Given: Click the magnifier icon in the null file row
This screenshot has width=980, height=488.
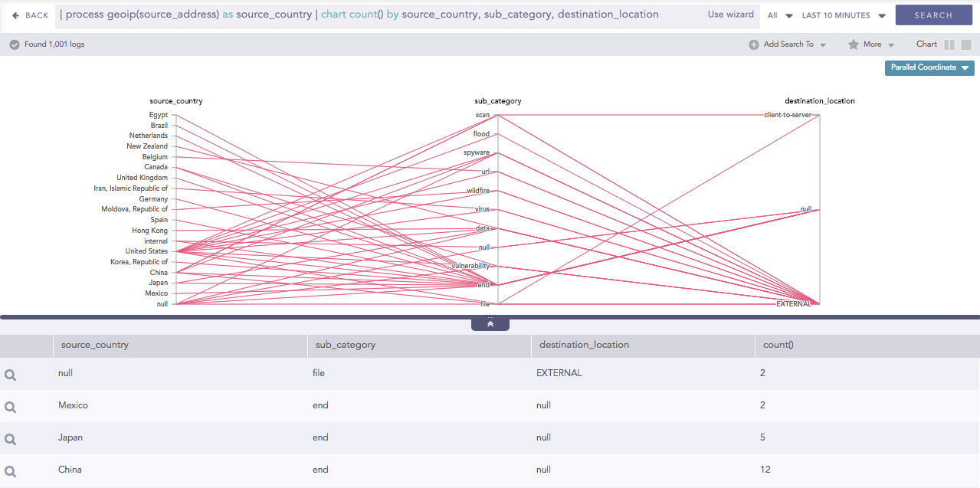Looking at the screenshot, I should point(11,375).
